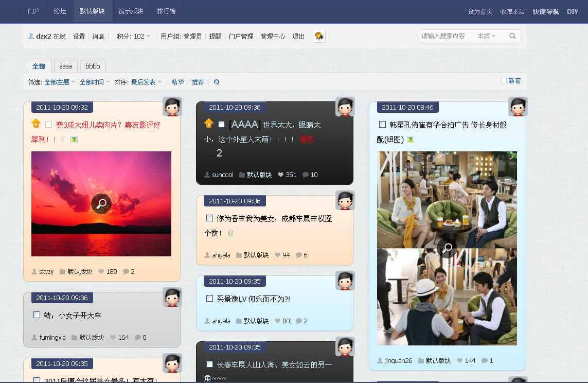The image size is (588, 383).
Task: Select the 全部 tab
Action: pos(39,66)
